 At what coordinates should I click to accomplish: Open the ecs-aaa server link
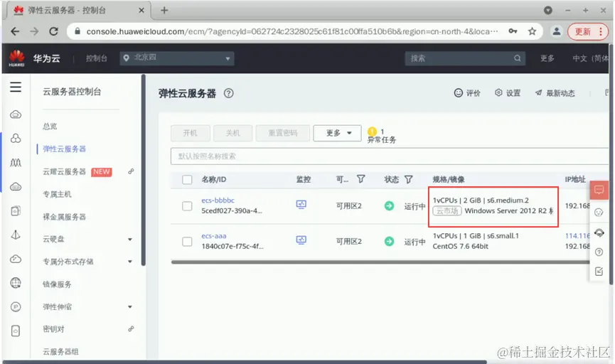[214, 236]
